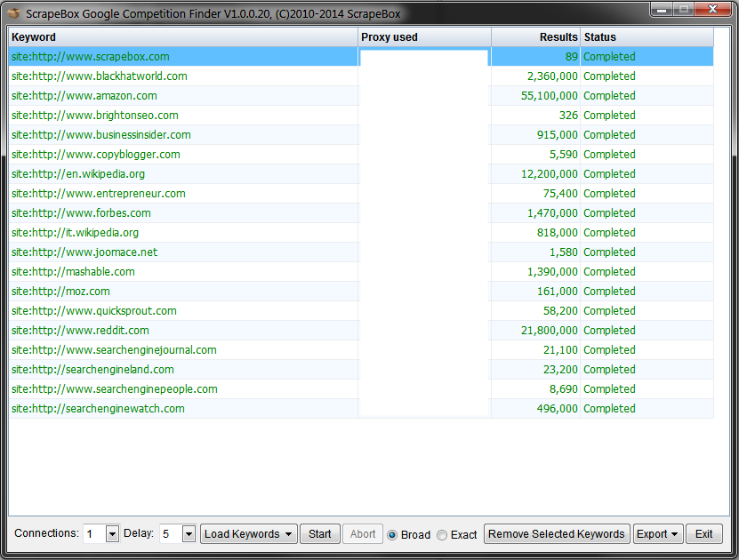The height and width of the screenshot is (560, 739).
Task: Select the site:http://www.entrepreneur.com keyword
Action: (99, 194)
